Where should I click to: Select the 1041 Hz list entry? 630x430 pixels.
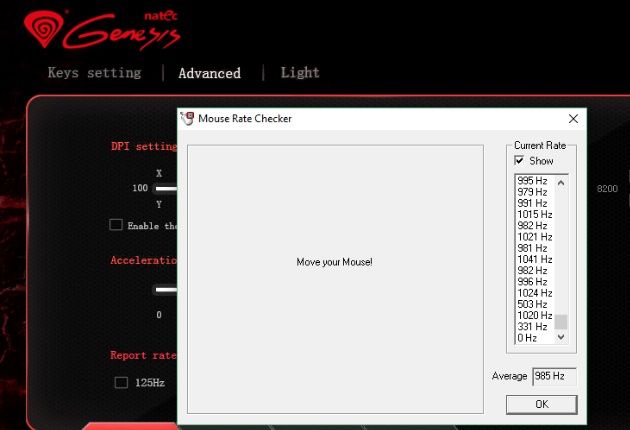coord(534,259)
